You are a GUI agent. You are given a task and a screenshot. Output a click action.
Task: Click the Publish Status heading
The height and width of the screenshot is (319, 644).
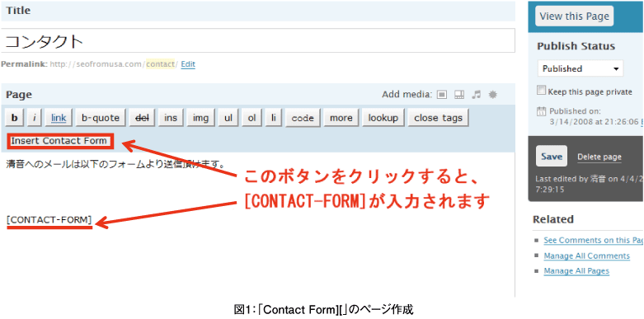[x=576, y=46]
